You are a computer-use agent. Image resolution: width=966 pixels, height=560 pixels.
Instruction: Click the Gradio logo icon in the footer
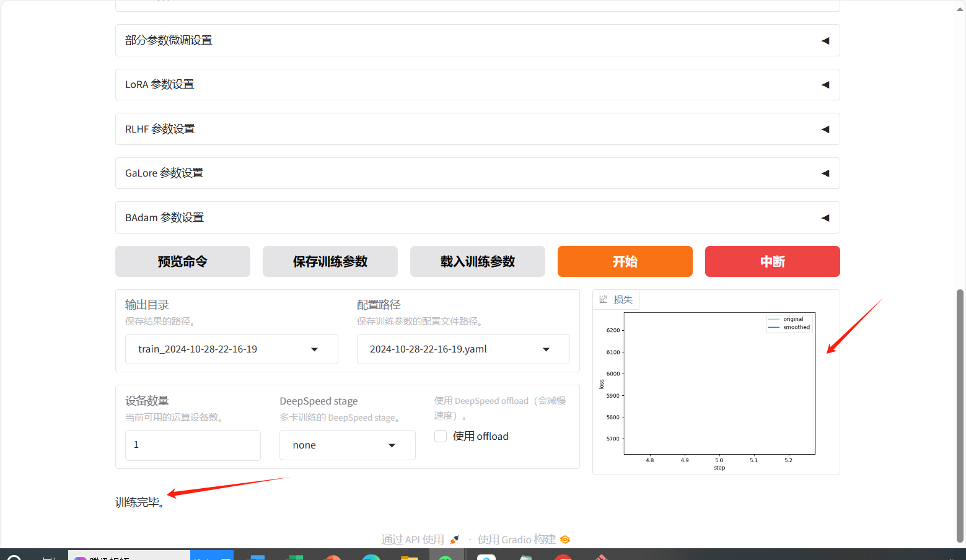(565, 540)
